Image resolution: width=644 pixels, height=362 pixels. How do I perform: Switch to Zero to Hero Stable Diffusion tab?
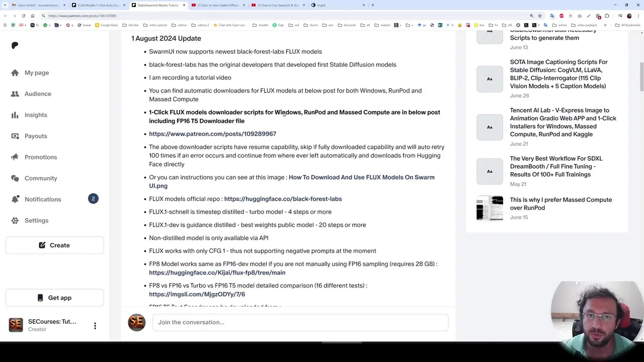coord(218,5)
